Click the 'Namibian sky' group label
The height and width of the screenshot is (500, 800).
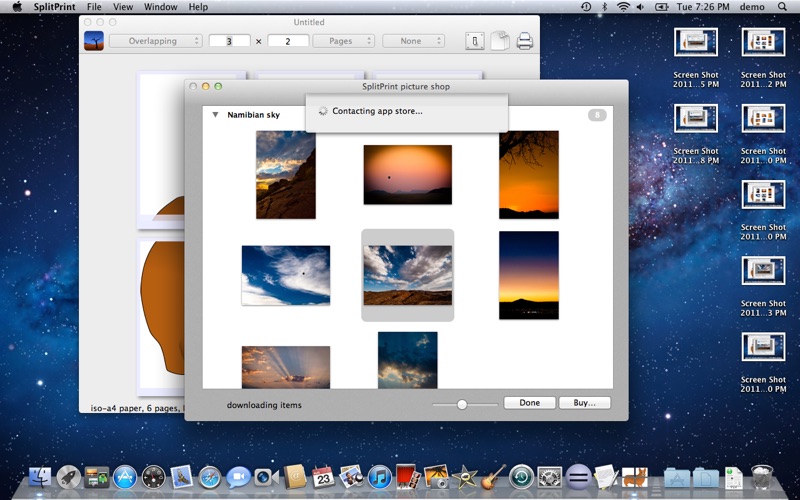(254, 115)
